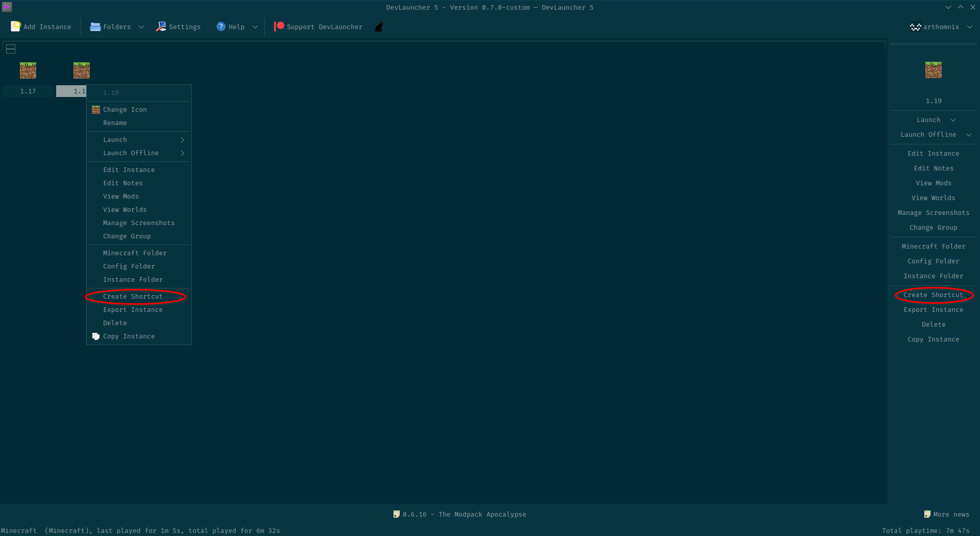Click Launch Offline in right sidebar
The width and height of the screenshot is (980, 536).
(928, 135)
